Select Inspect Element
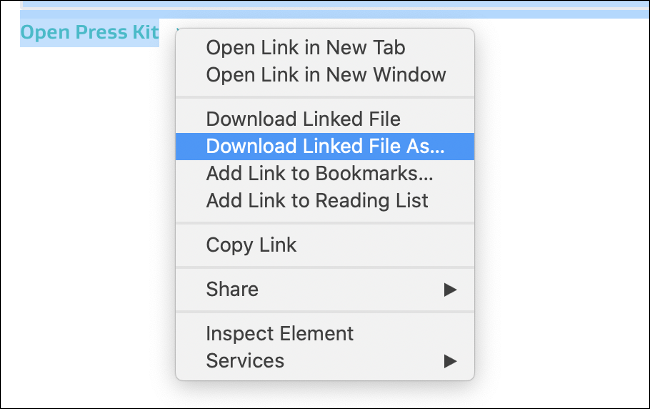650x409 pixels. (x=280, y=334)
